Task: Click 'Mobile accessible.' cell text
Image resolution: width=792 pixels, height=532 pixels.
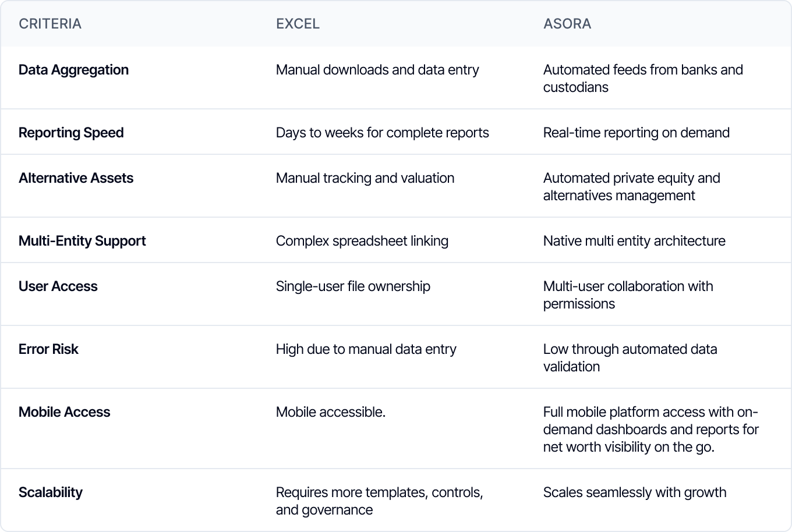Action: click(331, 412)
